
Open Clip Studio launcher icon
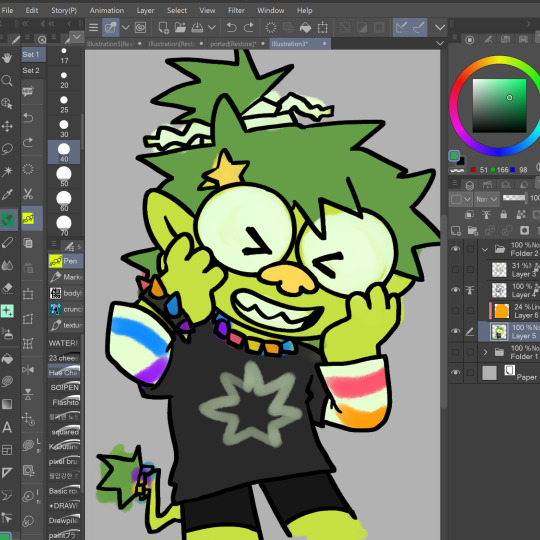tap(141, 27)
